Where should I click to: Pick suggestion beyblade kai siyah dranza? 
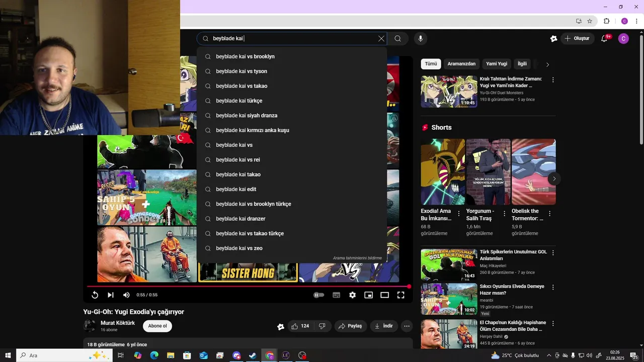[292, 116]
